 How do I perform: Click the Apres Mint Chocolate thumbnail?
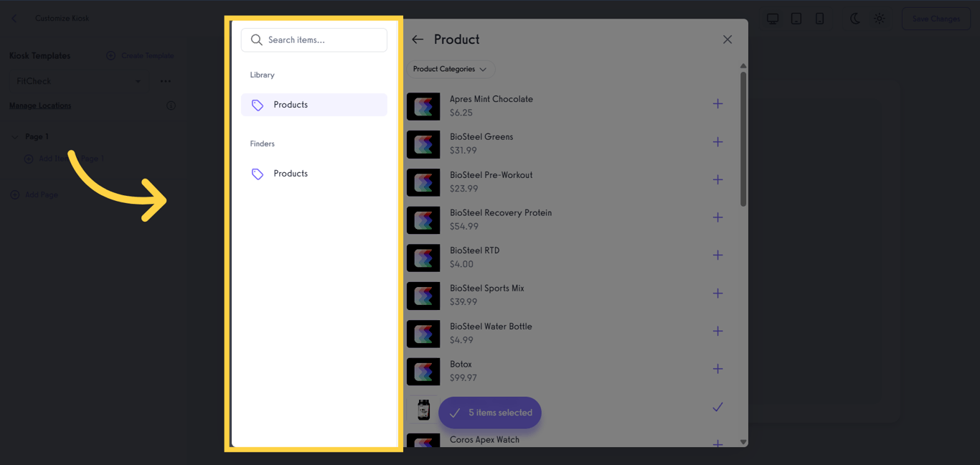coord(423,106)
